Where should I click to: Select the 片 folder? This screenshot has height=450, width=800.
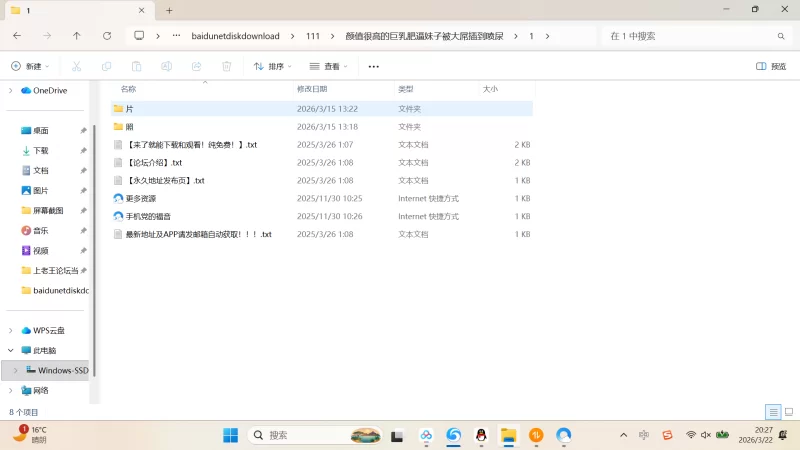pos(129,108)
